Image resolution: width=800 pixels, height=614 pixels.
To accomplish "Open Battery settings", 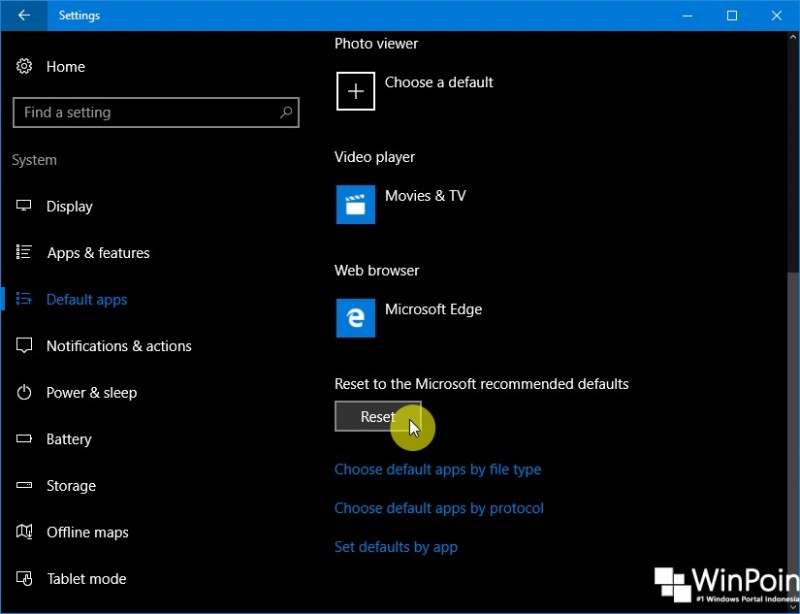I will coord(69,439).
